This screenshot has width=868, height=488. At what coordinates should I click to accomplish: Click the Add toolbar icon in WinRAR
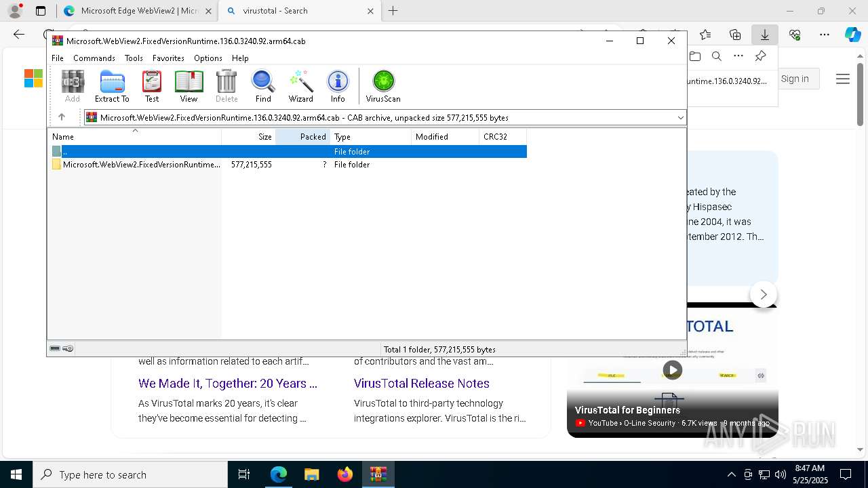click(73, 86)
